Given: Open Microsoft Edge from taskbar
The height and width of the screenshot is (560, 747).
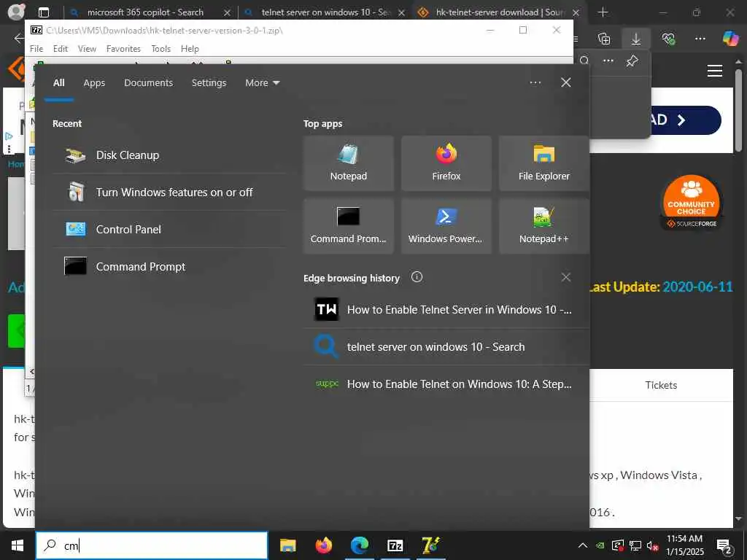Looking at the screenshot, I should coord(360,545).
